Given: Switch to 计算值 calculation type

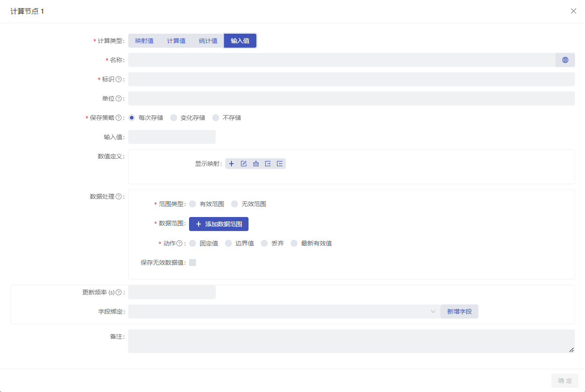Looking at the screenshot, I should click(176, 41).
